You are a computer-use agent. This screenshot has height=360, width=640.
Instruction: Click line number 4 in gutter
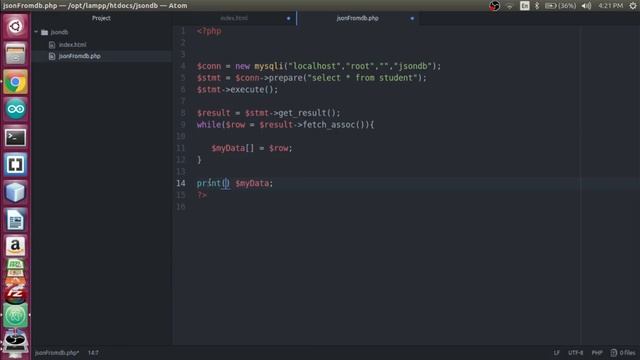pos(183,66)
